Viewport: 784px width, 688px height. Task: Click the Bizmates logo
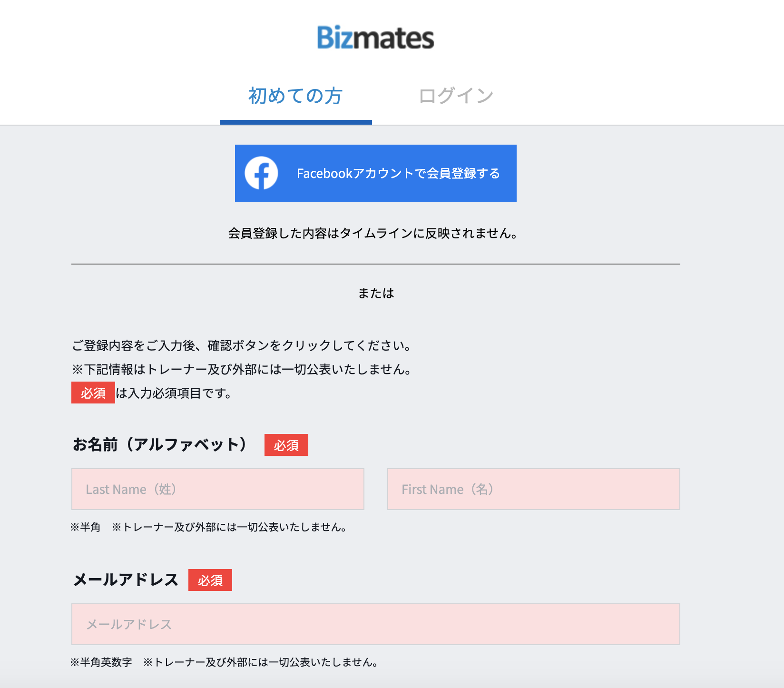pyautogui.click(x=375, y=38)
